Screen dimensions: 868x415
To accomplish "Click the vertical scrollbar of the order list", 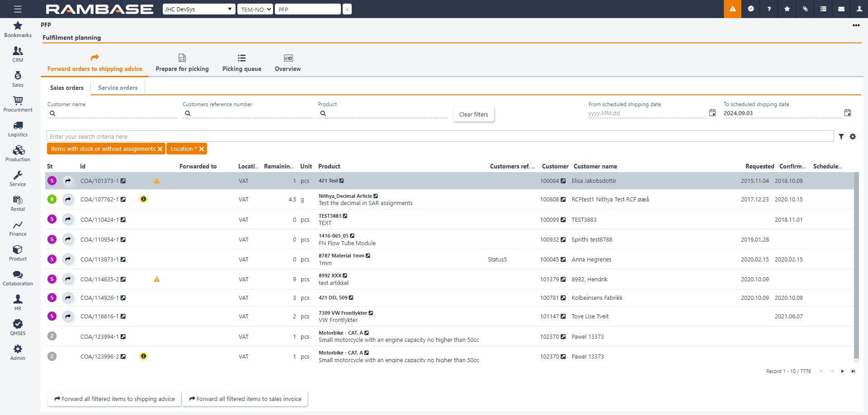I will (x=856, y=266).
